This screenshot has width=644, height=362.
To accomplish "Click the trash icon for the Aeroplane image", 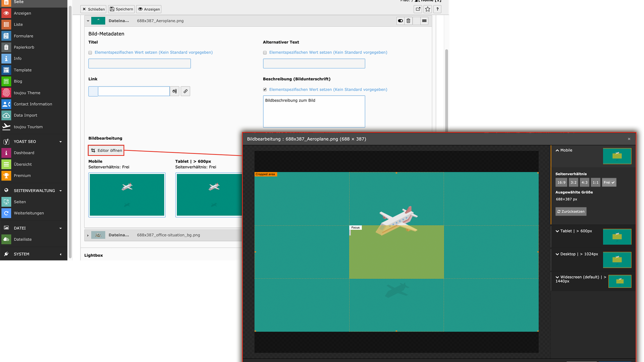I will point(408,21).
